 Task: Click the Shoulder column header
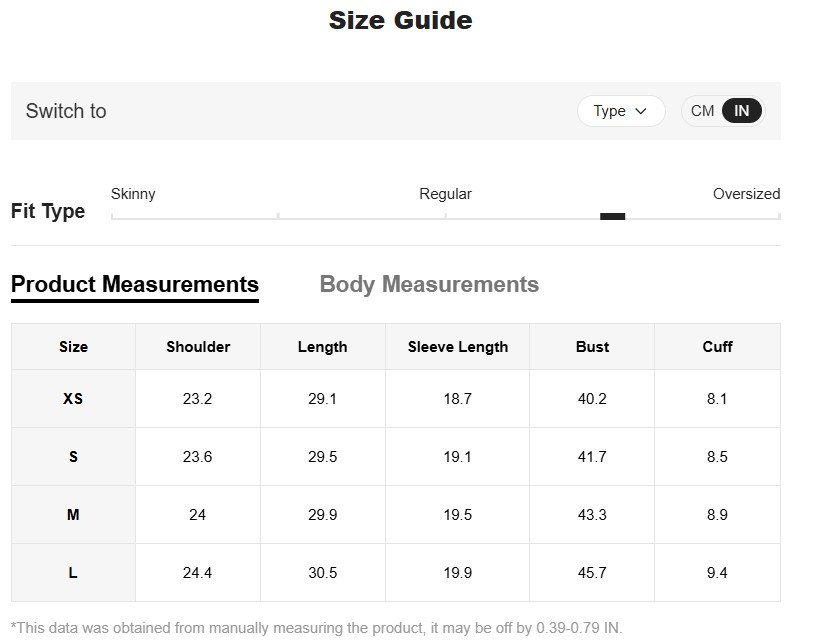tap(198, 347)
